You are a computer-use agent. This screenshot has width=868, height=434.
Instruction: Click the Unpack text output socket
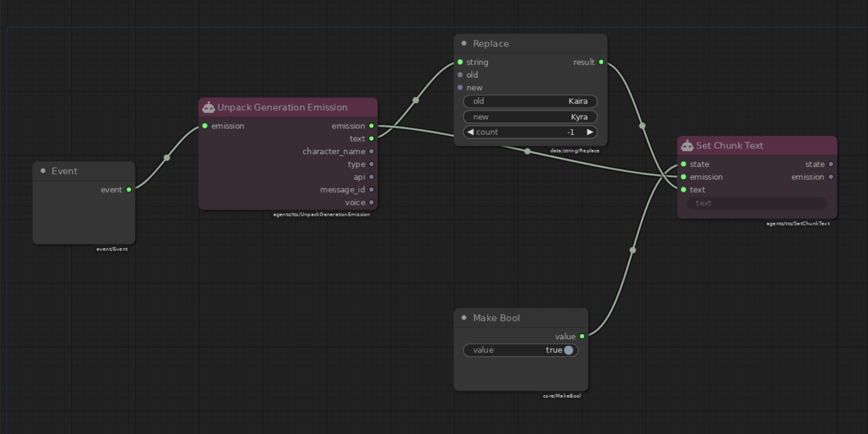pyautogui.click(x=371, y=138)
